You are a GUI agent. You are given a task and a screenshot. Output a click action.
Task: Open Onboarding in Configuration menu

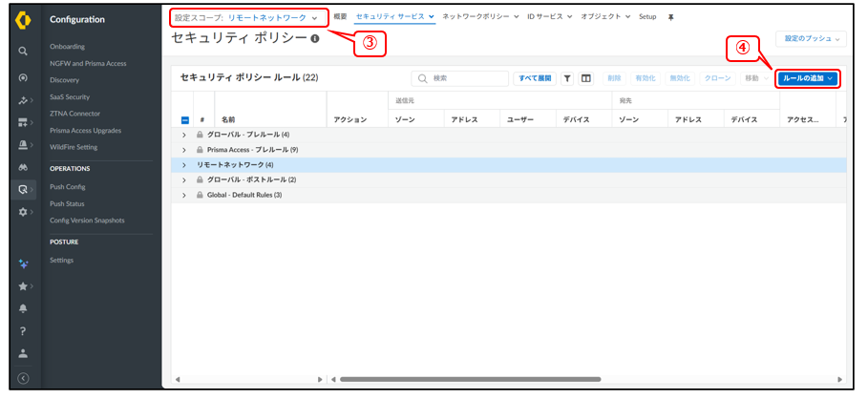click(67, 47)
